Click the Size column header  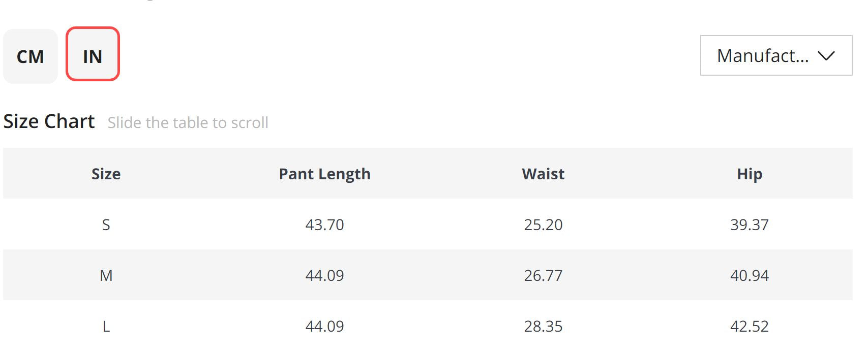[106, 174]
